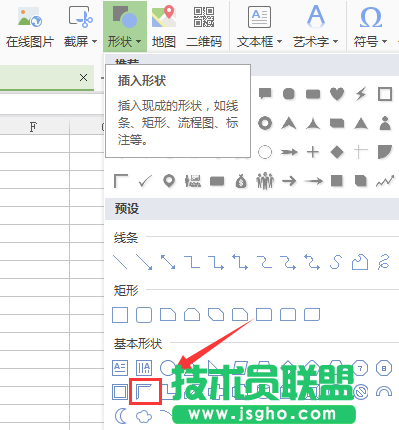Close the document tab with X
Viewport: 399px width, 430px height.
point(83,78)
